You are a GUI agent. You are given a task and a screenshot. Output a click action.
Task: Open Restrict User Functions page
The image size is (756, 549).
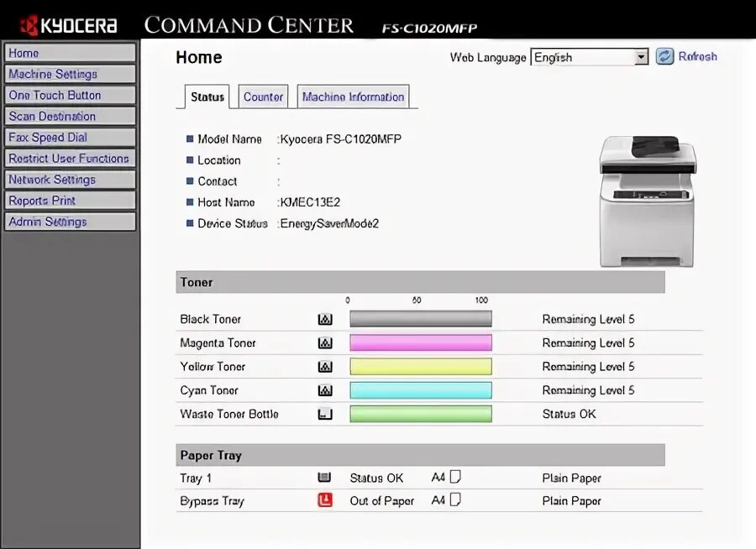(70, 158)
